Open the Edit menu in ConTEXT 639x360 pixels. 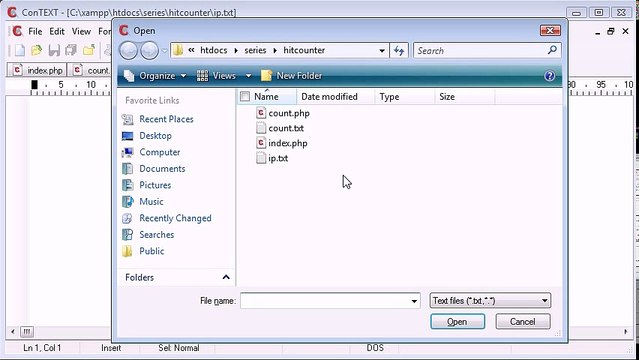tap(57, 31)
